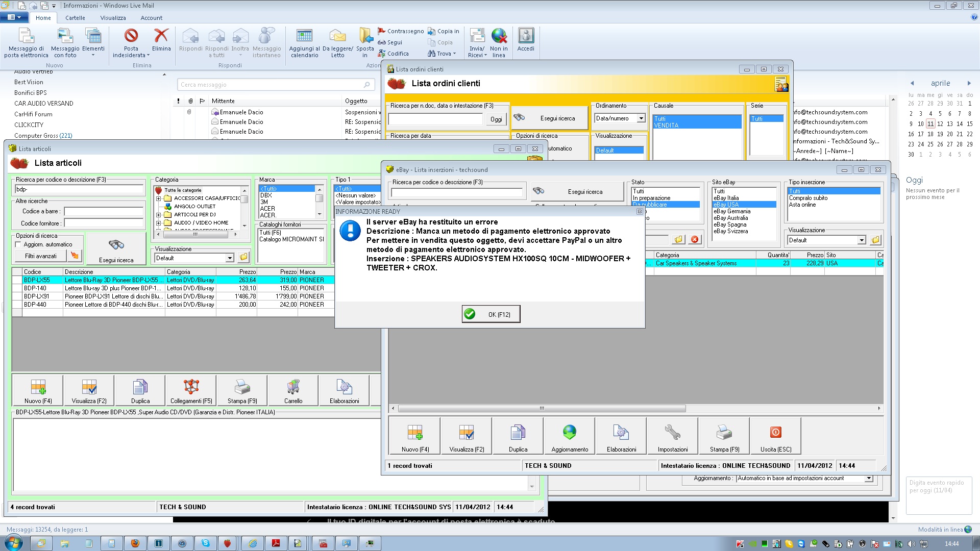Screen dimensions: 980x551
Task: Open Ordinamento Data/numero dropdown in Lista ordini
Action: (641, 118)
